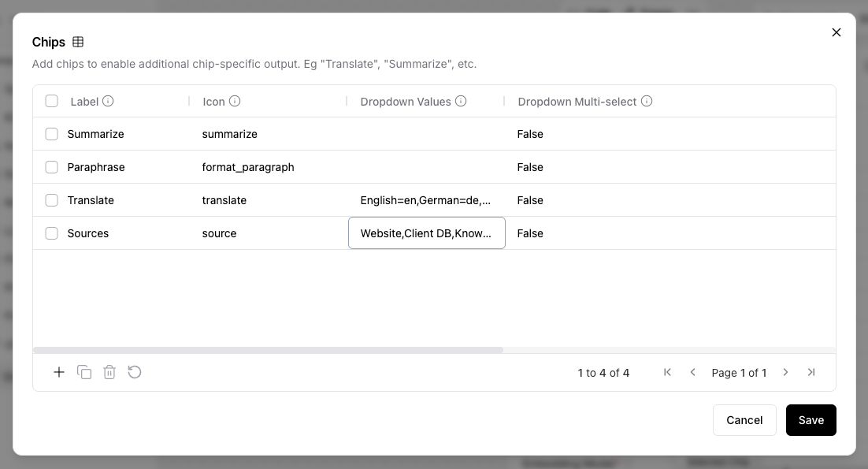Click the horizontal scrollbar under the table
868x469 pixels.
[268, 350]
